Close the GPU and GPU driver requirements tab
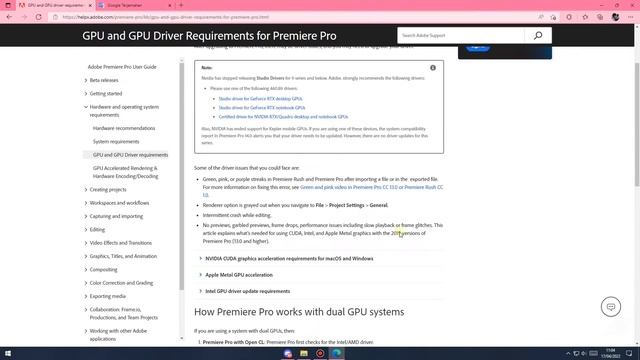The image size is (640, 360). [x=90, y=5]
